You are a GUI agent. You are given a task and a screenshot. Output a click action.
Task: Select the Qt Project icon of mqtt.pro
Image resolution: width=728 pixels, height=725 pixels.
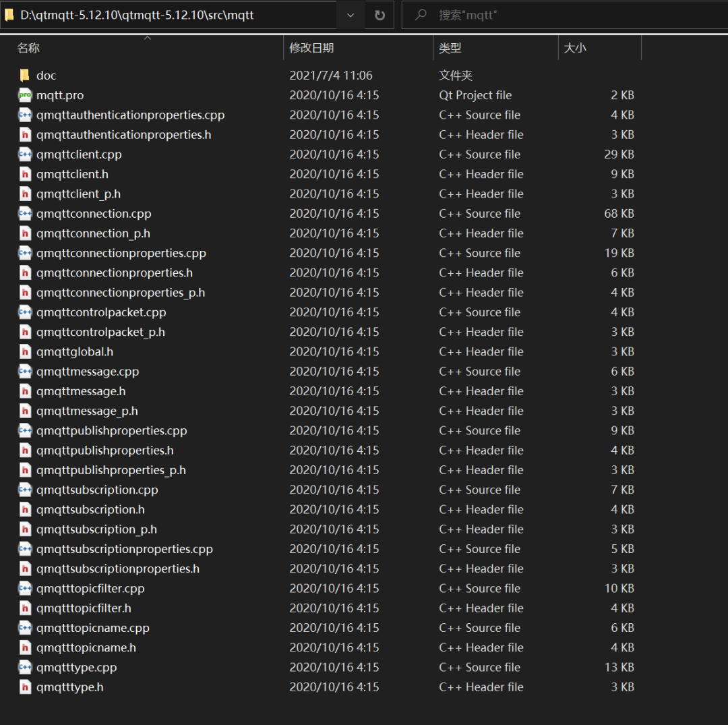pos(24,95)
